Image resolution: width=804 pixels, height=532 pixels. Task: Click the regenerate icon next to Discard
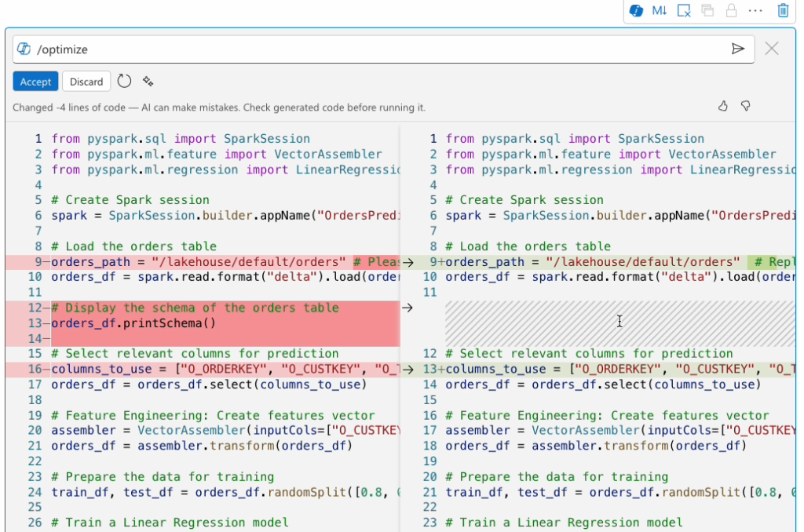124,81
